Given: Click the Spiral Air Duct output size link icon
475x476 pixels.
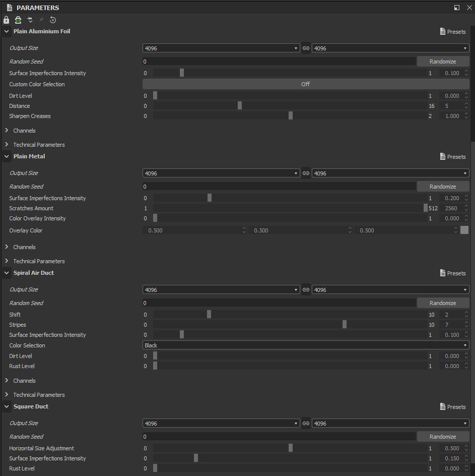Looking at the screenshot, I should tap(306, 290).
